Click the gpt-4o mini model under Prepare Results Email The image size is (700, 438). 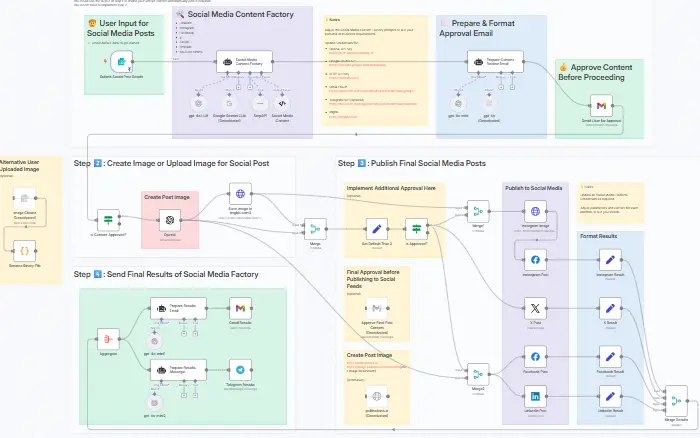click(154, 342)
